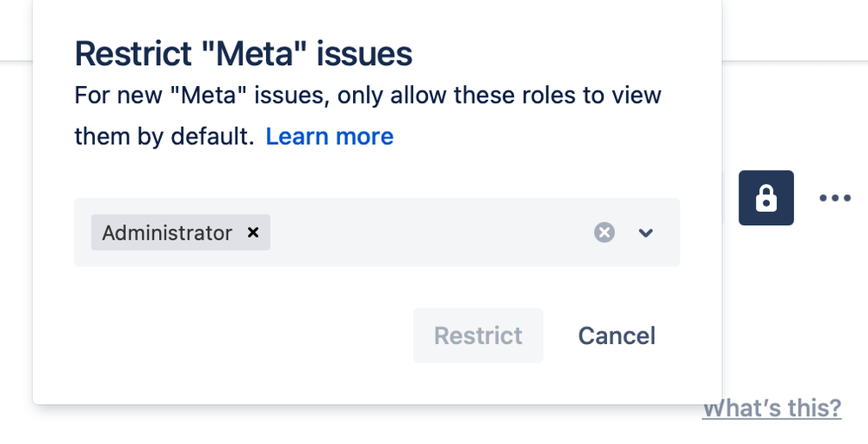Follow the What's this? link
The height and width of the screenshot is (444, 868).
[x=771, y=408]
